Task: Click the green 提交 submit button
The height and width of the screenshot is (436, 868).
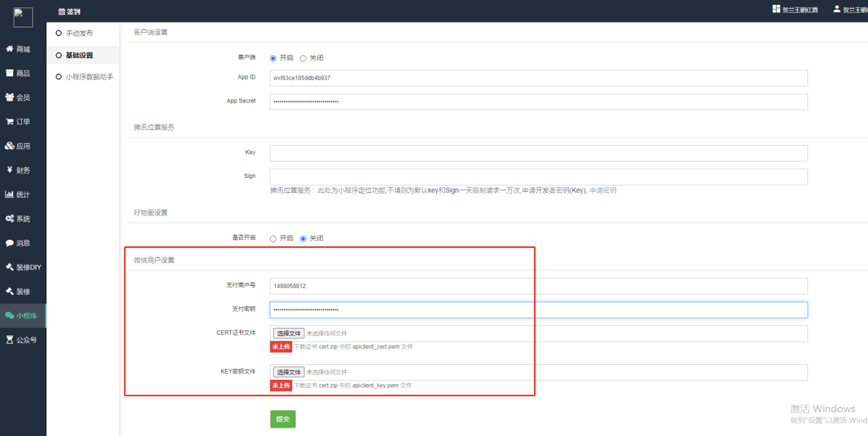Action: pos(283,419)
